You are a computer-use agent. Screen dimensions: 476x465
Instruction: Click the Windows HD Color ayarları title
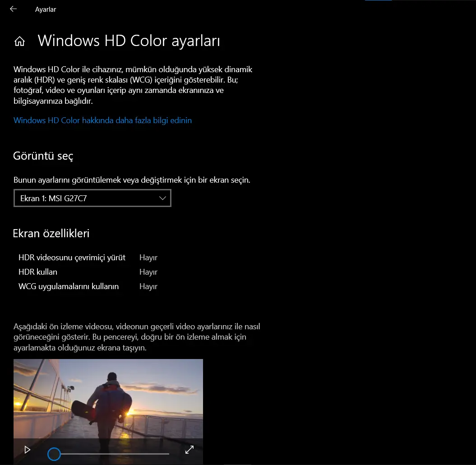(129, 41)
